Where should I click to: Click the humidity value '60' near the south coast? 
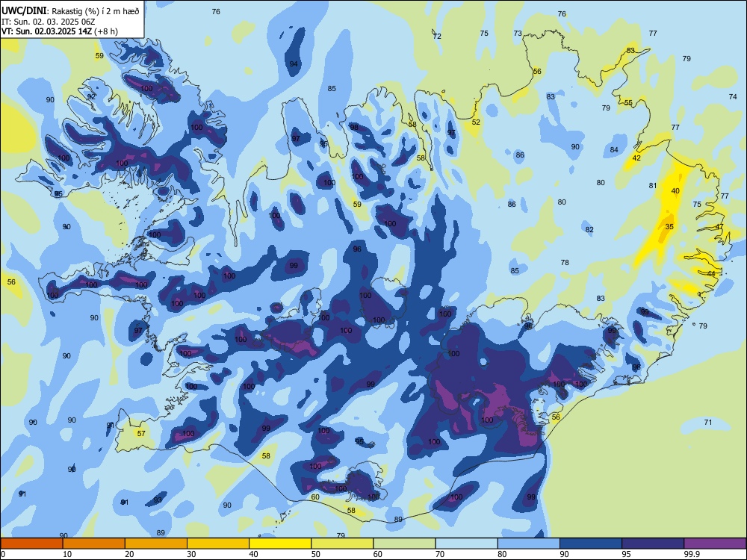(x=315, y=497)
